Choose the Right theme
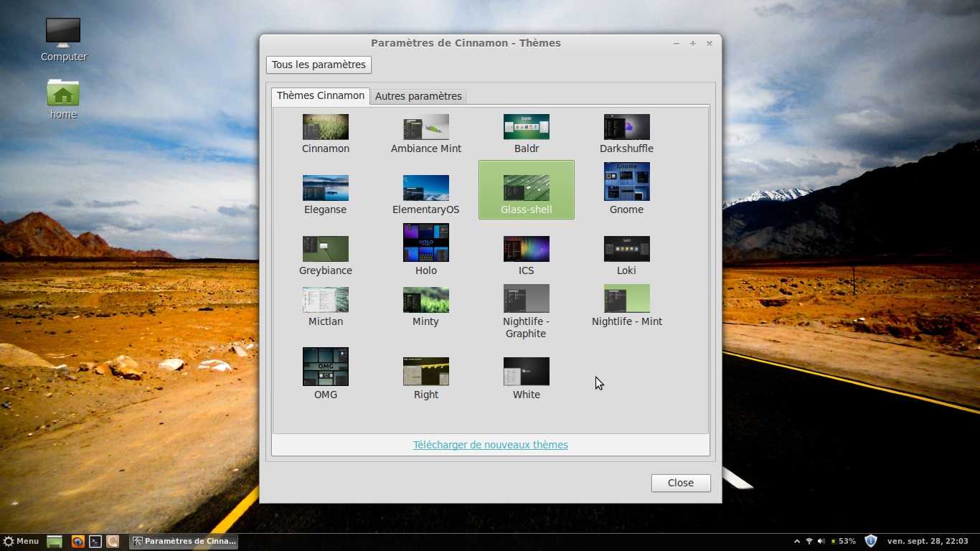The width and height of the screenshot is (980, 551). pos(426,379)
